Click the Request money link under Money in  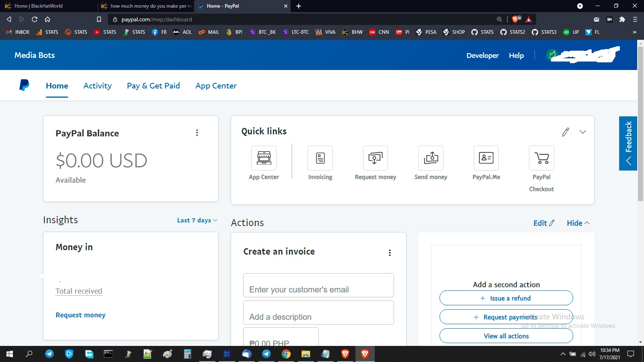[80, 315]
